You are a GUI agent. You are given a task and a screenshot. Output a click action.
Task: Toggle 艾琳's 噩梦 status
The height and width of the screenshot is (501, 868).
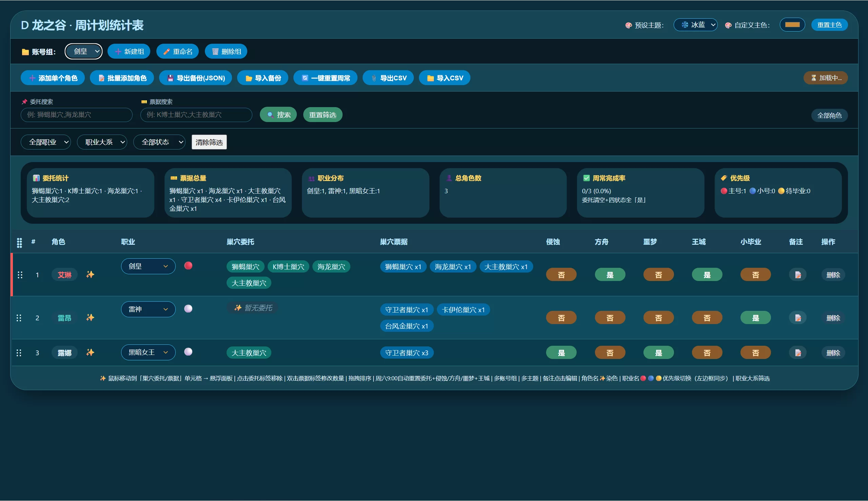[x=658, y=275]
